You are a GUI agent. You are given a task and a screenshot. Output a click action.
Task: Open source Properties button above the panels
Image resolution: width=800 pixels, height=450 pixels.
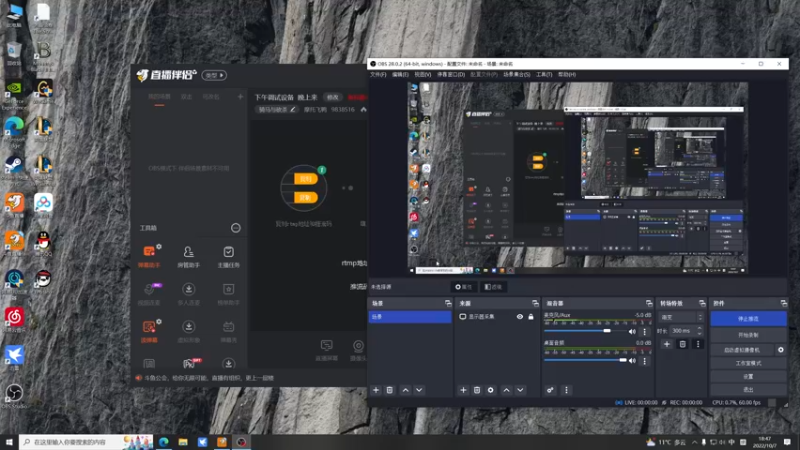pyautogui.click(x=464, y=287)
